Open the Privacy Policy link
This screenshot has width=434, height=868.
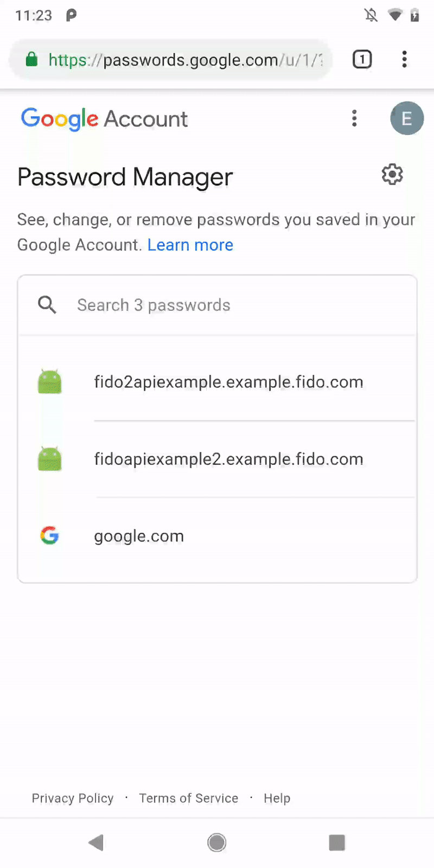72,798
